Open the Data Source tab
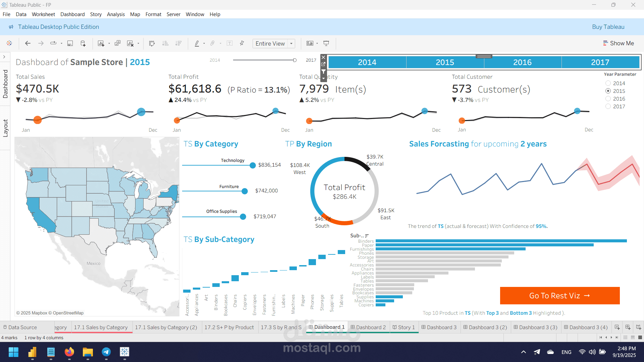 [20, 327]
